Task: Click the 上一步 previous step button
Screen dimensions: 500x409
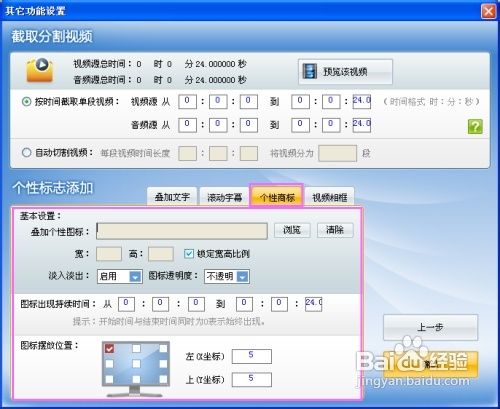Action: pyautogui.click(x=430, y=327)
